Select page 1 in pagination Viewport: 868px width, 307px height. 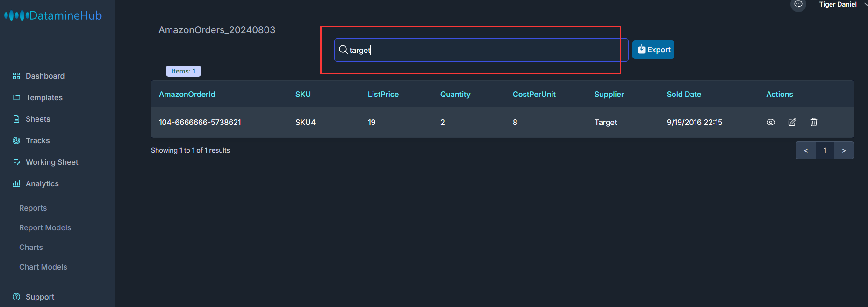pos(825,150)
